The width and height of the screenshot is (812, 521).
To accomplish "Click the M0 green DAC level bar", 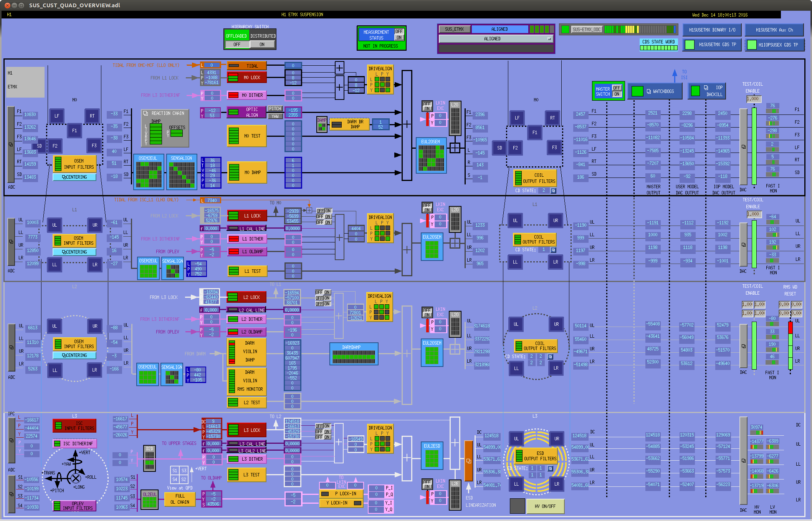I will (x=754, y=146).
